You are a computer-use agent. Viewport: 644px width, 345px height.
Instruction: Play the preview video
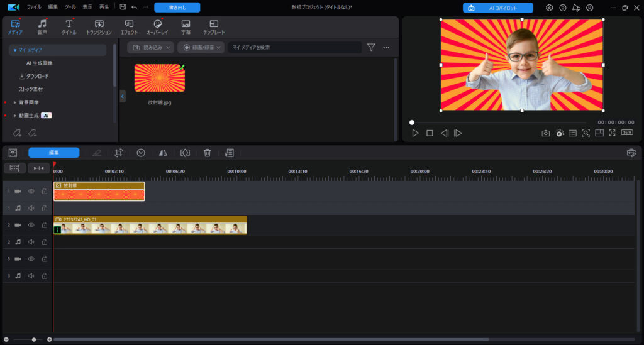[415, 133]
